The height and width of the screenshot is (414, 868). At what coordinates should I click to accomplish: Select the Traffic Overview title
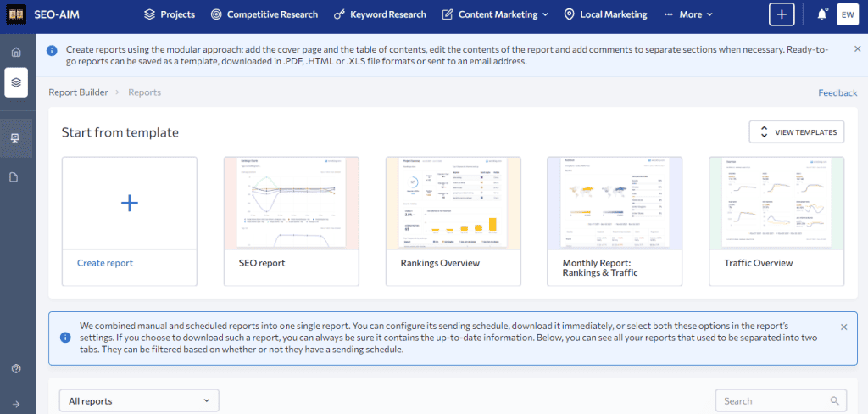[x=759, y=263]
